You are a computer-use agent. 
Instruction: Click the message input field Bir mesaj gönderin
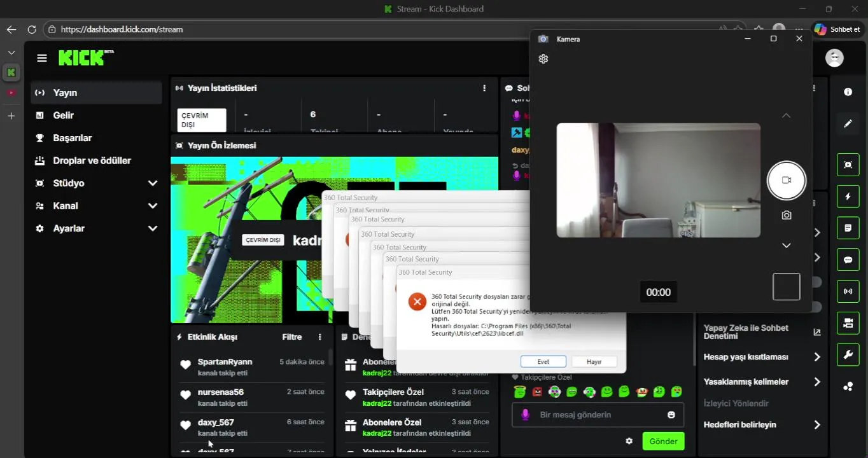point(598,415)
